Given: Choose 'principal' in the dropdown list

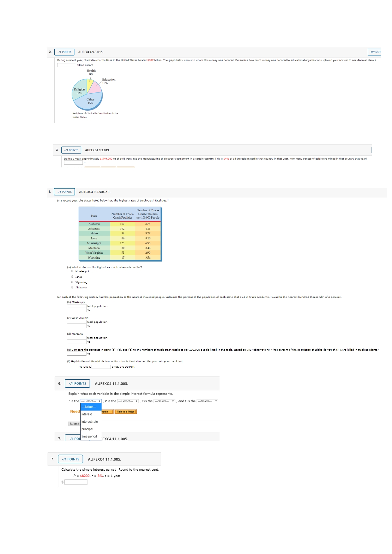Looking at the screenshot, I should (91, 429).
